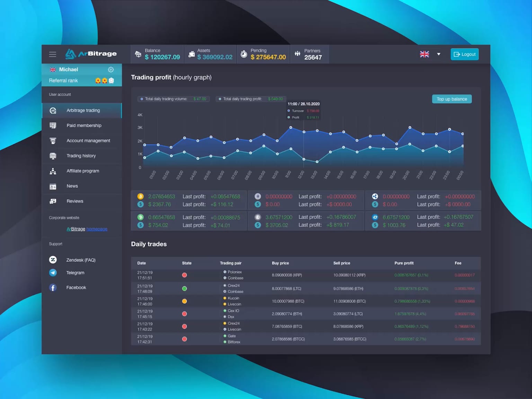Image resolution: width=532 pixels, height=399 pixels.
Task: Click the Telegram support icon
Action: click(x=53, y=273)
